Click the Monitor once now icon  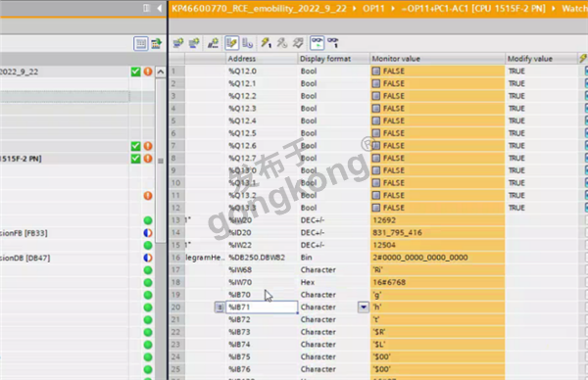coord(333,43)
